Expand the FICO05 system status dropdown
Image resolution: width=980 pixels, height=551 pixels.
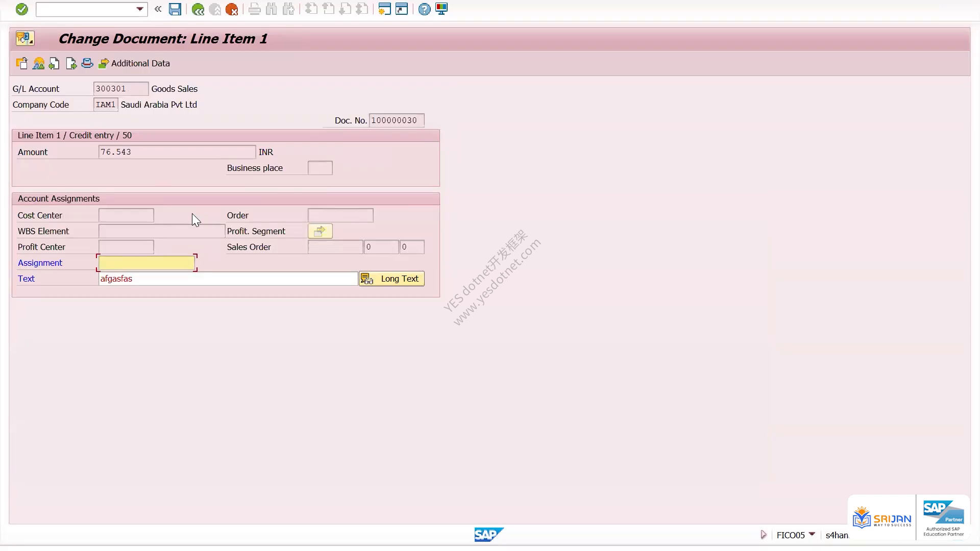point(812,534)
